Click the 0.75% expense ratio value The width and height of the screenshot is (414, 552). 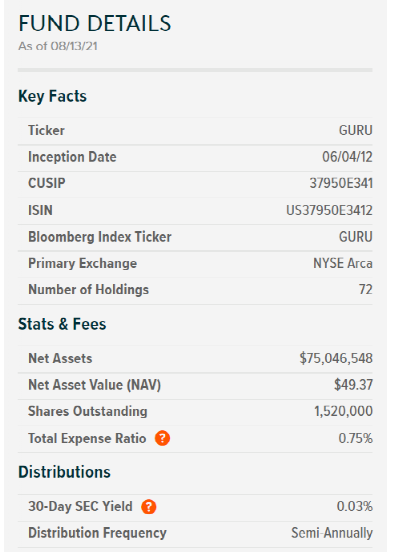(x=356, y=438)
